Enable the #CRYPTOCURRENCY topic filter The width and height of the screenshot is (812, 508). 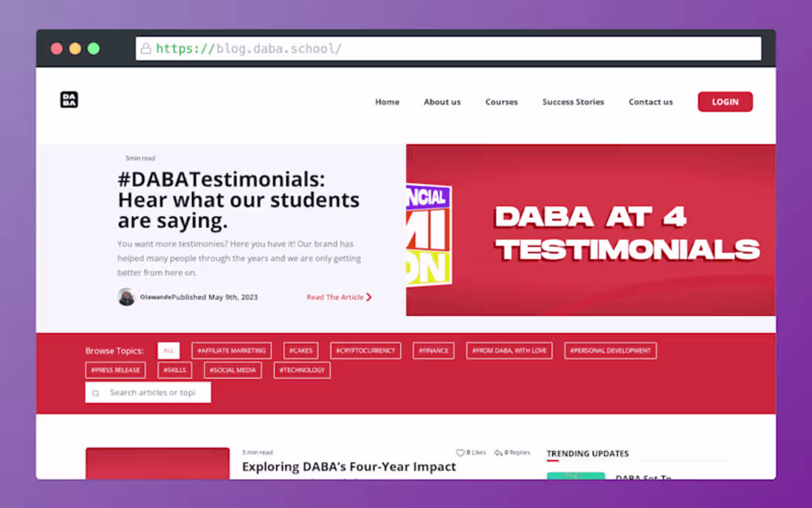pyautogui.click(x=365, y=350)
